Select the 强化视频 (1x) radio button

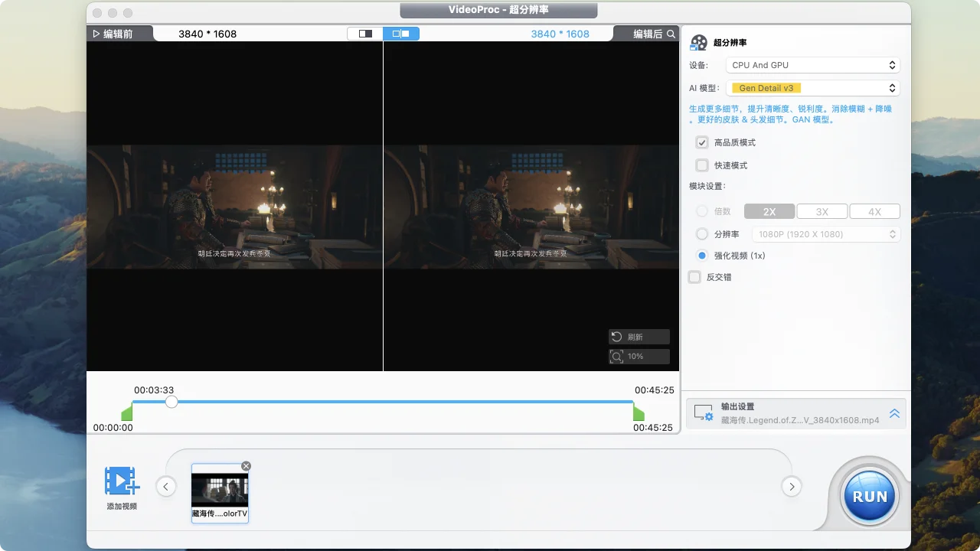tap(701, 256)
